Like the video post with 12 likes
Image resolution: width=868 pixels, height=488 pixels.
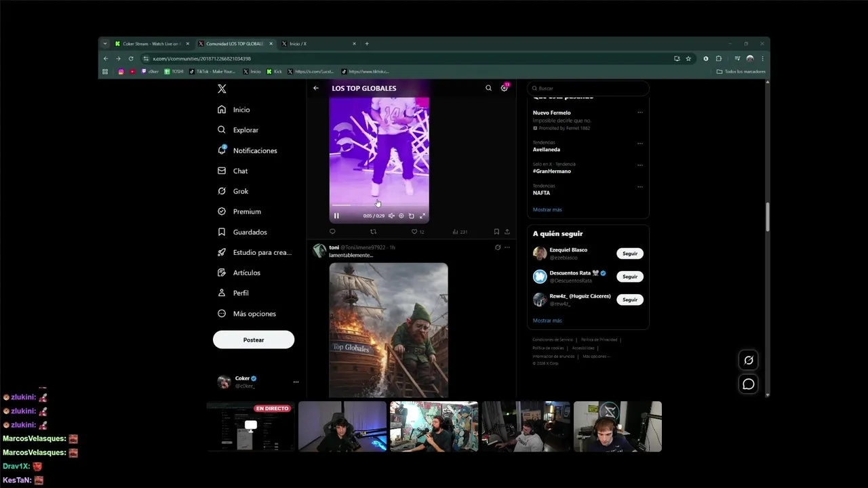click(x=418, y=232)
